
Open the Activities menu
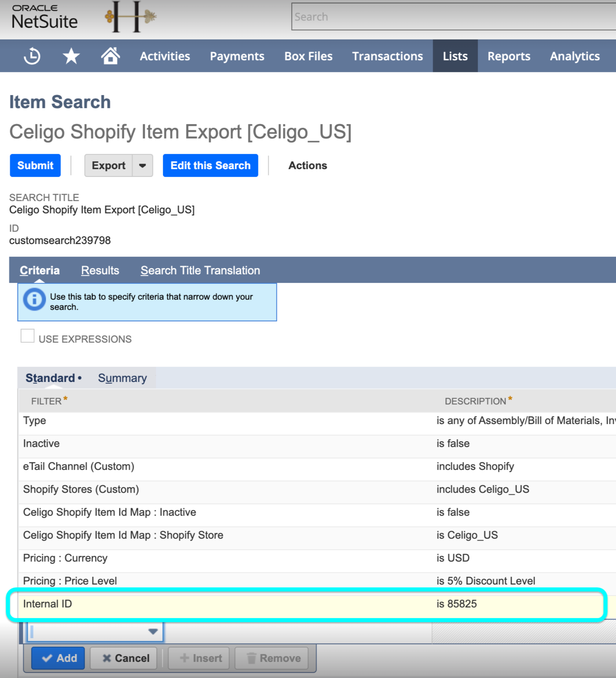165,56
